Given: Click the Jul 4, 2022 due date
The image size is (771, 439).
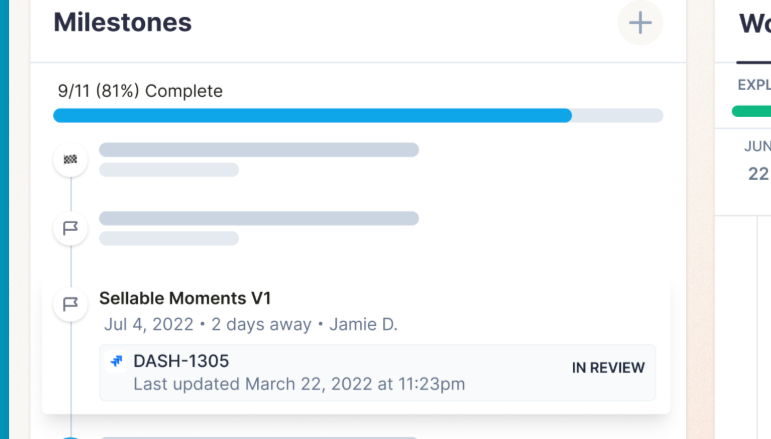Looking at the screenshot, I should [x=148, y=324].
